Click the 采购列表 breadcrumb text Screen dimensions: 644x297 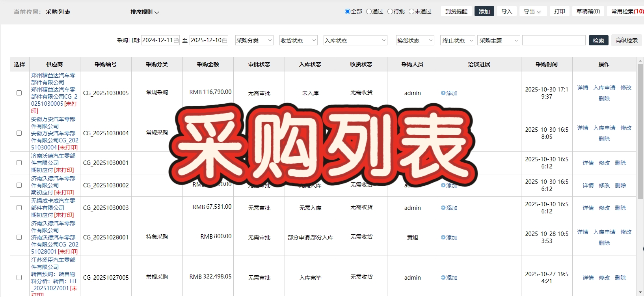click(x=58, y=12)
